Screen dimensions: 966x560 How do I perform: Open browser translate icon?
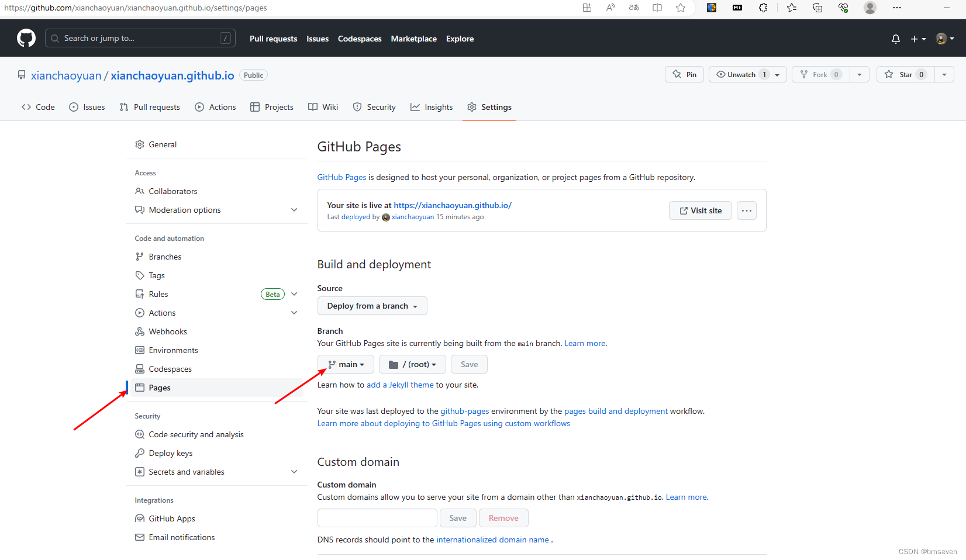[x=634, y=8]
